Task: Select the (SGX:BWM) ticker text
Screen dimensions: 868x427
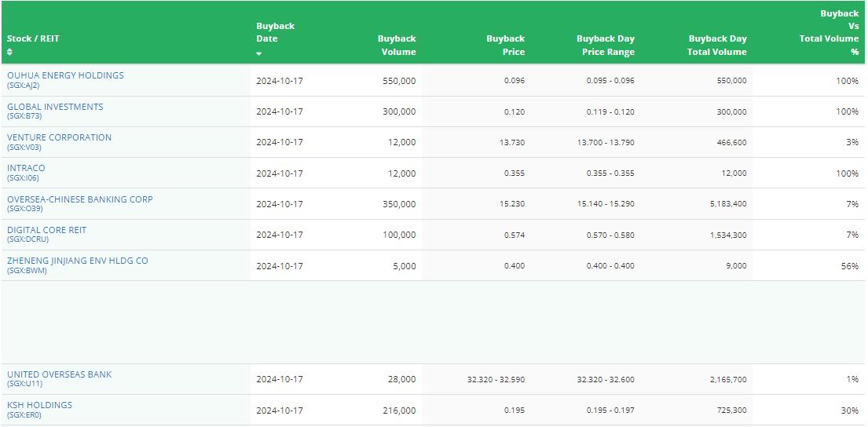Action: [27, 271]
